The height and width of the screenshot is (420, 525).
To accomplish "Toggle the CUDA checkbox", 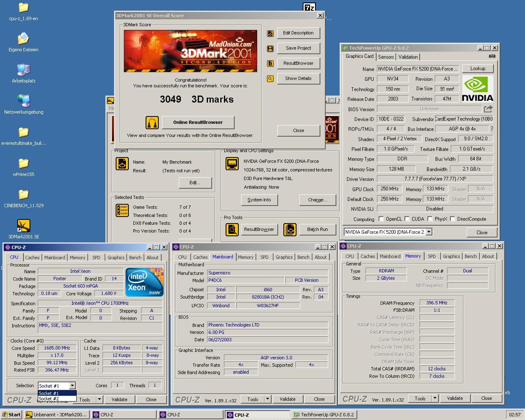I will [407, 219].
